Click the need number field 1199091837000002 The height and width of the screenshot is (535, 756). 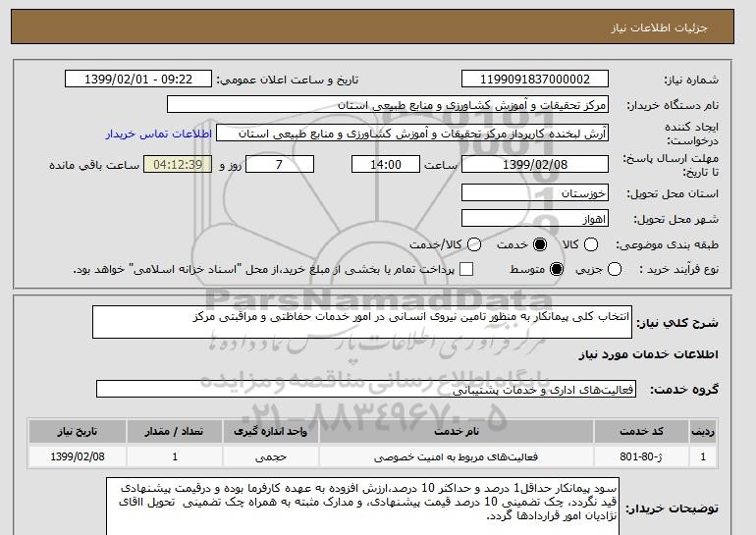coord(535,80)
